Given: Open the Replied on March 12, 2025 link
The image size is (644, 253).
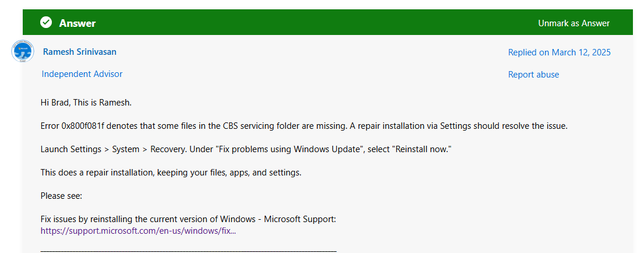Looking at the screenshot, I should [559, 52].
